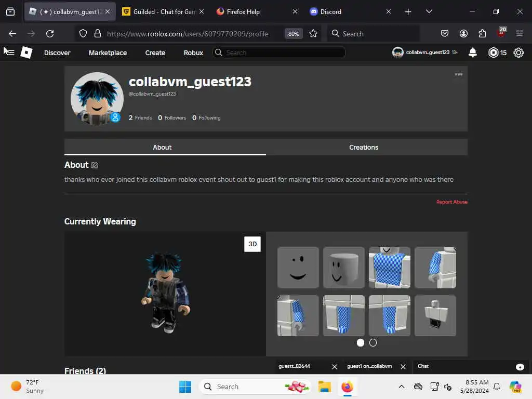Open the Firefox taskbar icon
Viewport: 532px width, 399px height.
coord(347,387)
